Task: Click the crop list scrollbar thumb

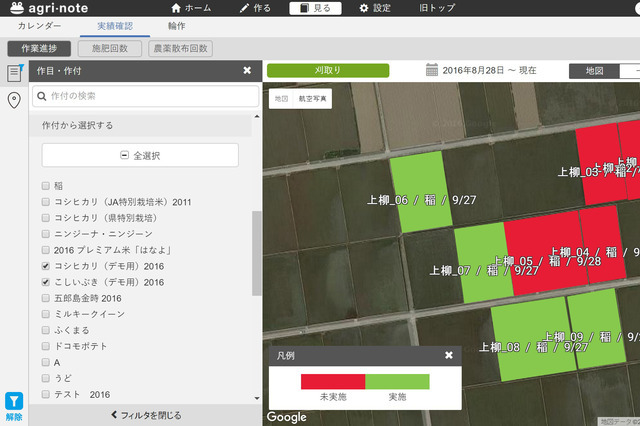Action: [x=256, y=253]
